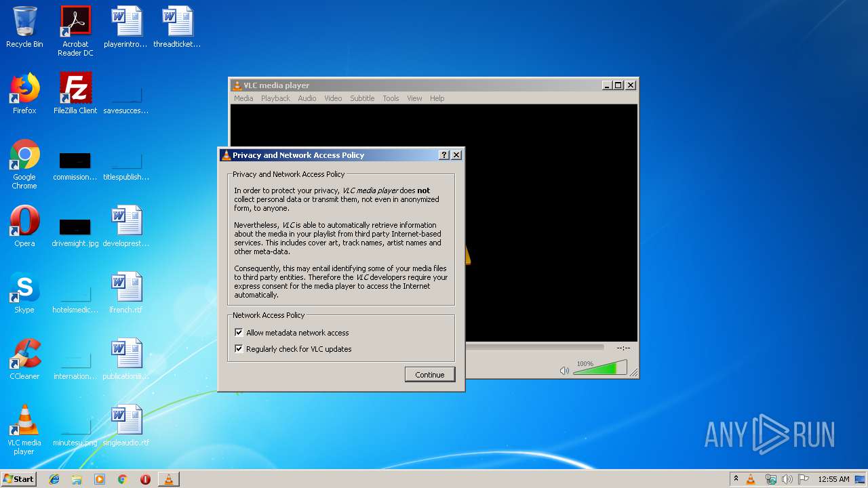Adjust the VLC volume slider
Image resolution: width=868 pixels, height=488 pixels.
[x=599, y=369]
